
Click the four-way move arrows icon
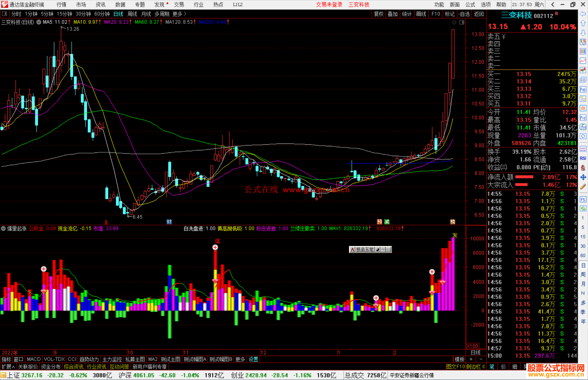[x=583, y=177]
